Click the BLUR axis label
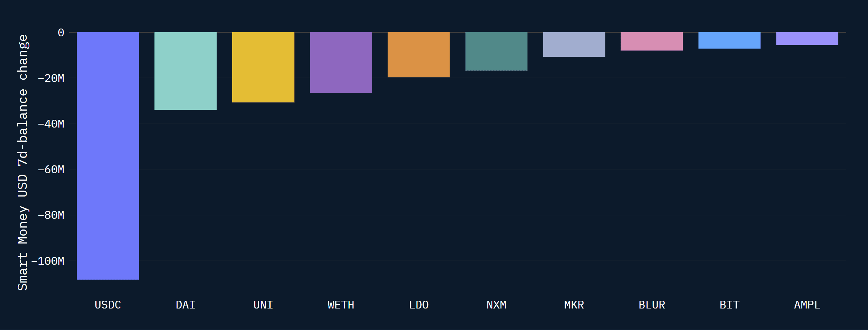Screen dimensions: 868x330 [652, 305]
